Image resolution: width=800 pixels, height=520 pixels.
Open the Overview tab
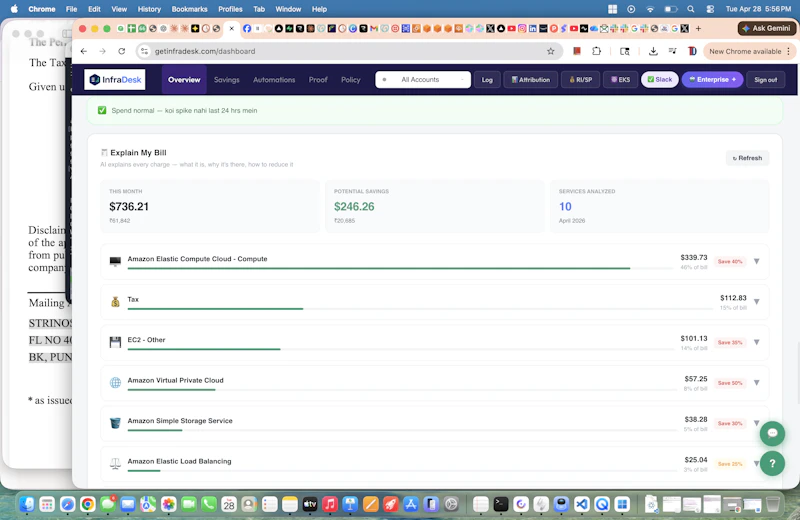point(184,80)
